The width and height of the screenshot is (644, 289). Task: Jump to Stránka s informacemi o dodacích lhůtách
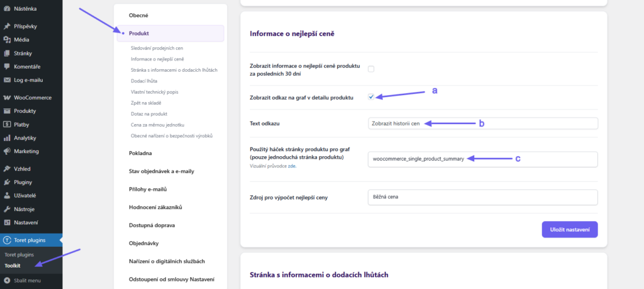[x=174, y=71]
